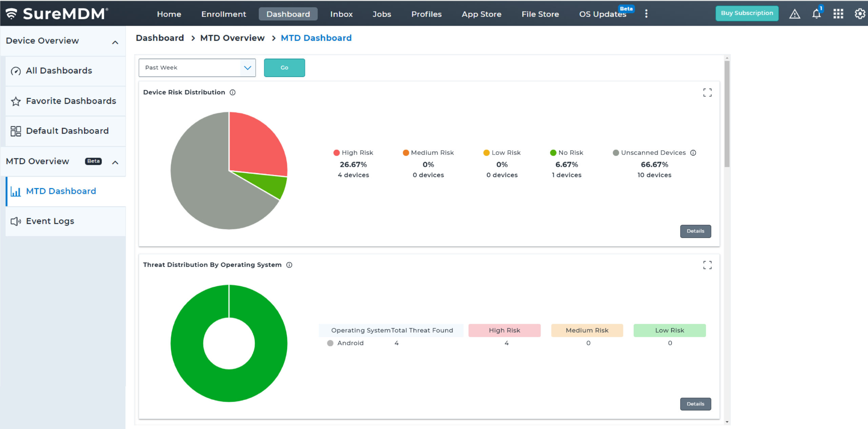Click the Total Threat Found header

click(422, 330)
